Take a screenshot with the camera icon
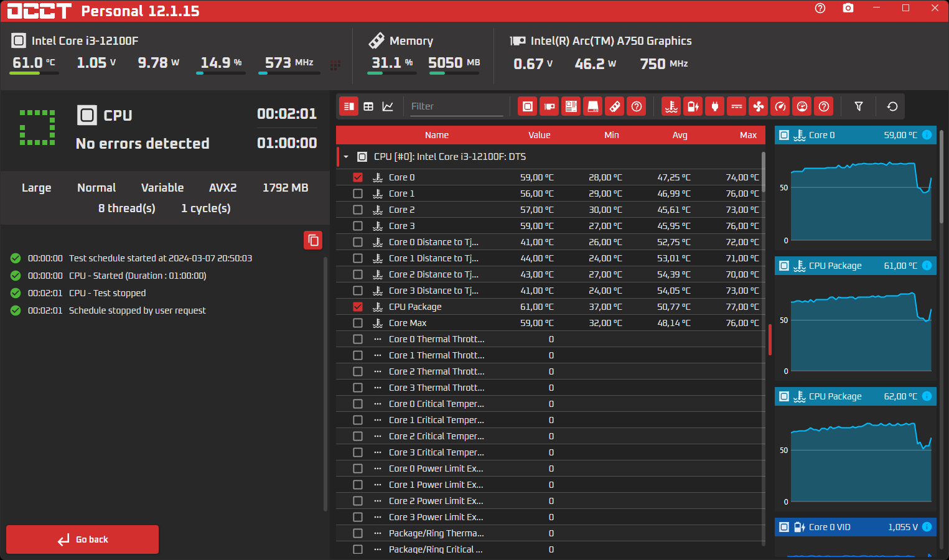 click(848, 8)
